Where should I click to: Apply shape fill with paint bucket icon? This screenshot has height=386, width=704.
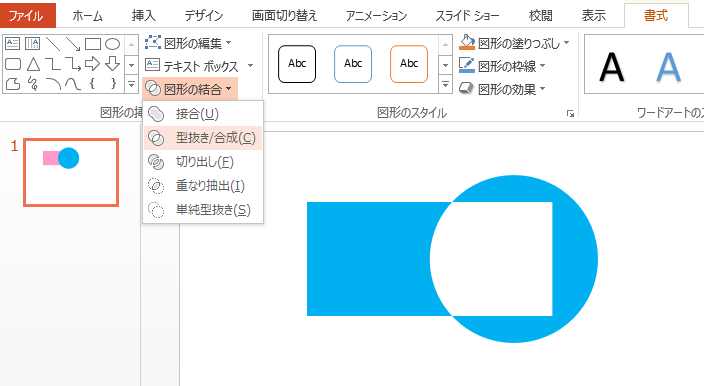point(467,42)
